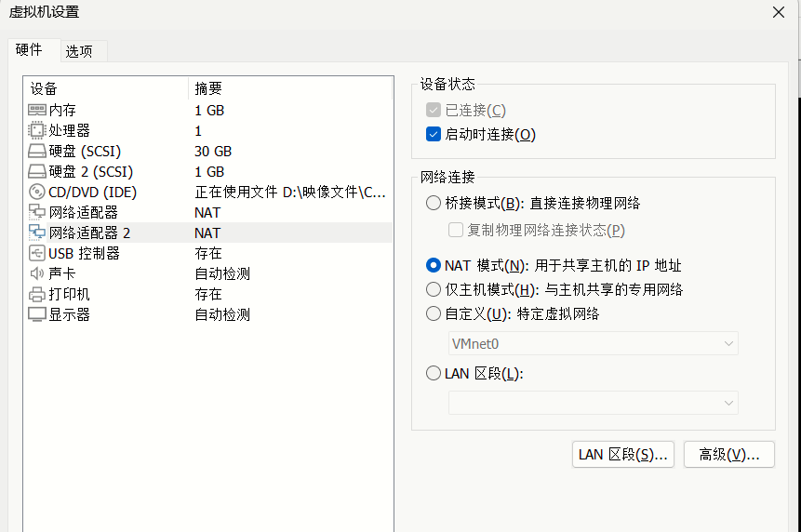Image resolution: width=801 pixels, height=532 pixels.
Task: Click the processor (处理器) chip icon
Action: pyautogui.click(x=37, y=131)
